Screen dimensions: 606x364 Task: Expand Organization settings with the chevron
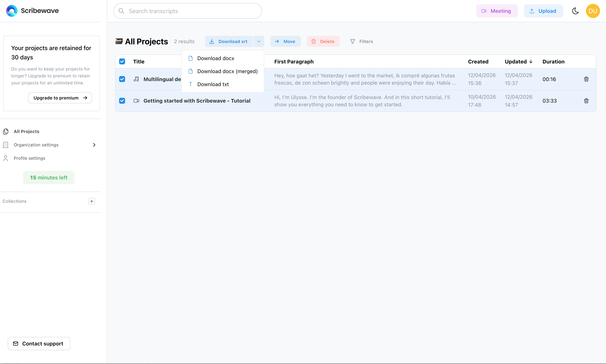click(x=94, y=145)
